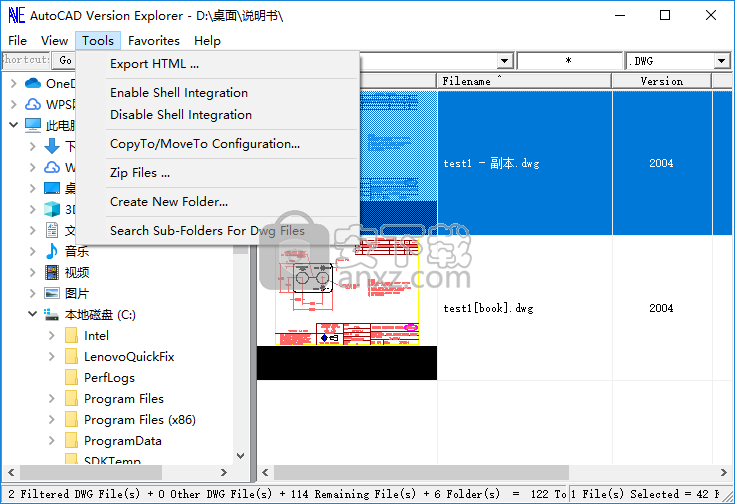Expand the 音乐 folder node
The height and width of the screenshot is (504, 735).
(x=32, y=251)
